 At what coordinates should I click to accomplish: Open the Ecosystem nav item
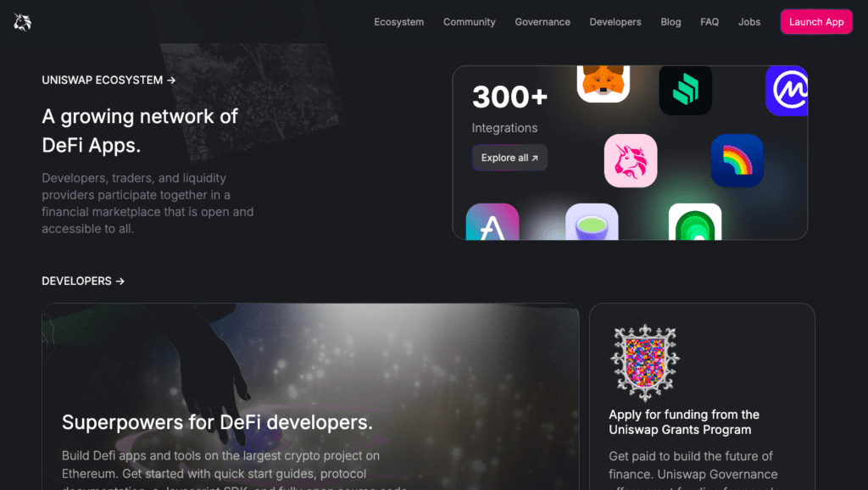point(398,22)
